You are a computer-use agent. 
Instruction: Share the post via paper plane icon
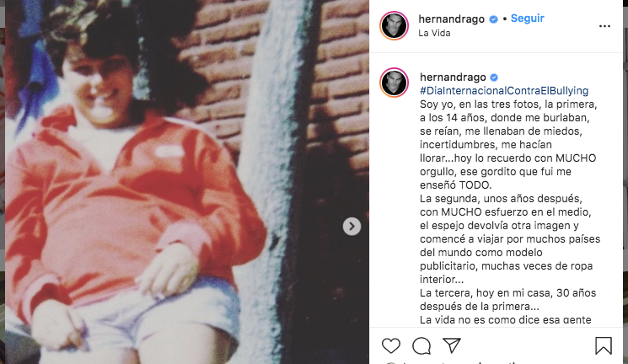pos(452,345)
